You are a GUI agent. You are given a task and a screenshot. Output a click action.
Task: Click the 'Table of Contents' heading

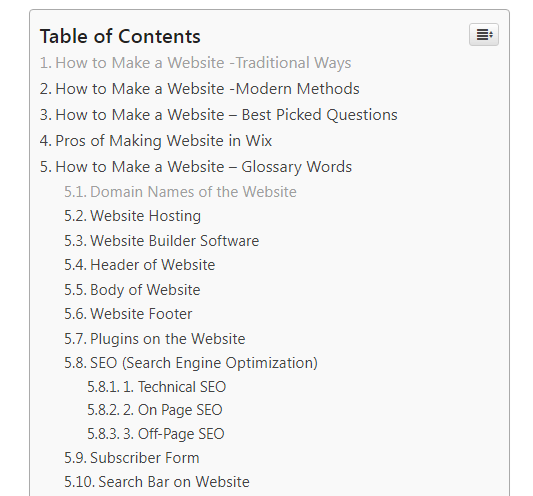[120, 36]
